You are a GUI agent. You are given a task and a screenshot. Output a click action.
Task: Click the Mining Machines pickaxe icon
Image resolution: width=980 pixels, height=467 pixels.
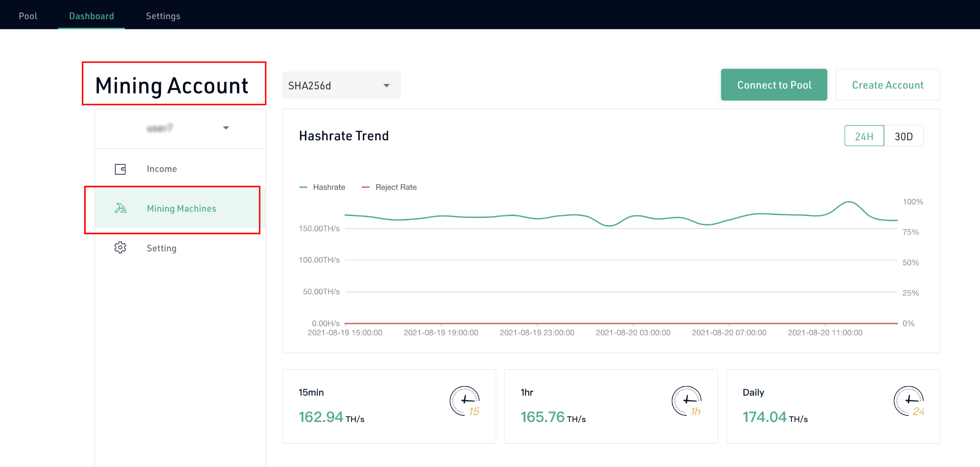pos(120,208)
